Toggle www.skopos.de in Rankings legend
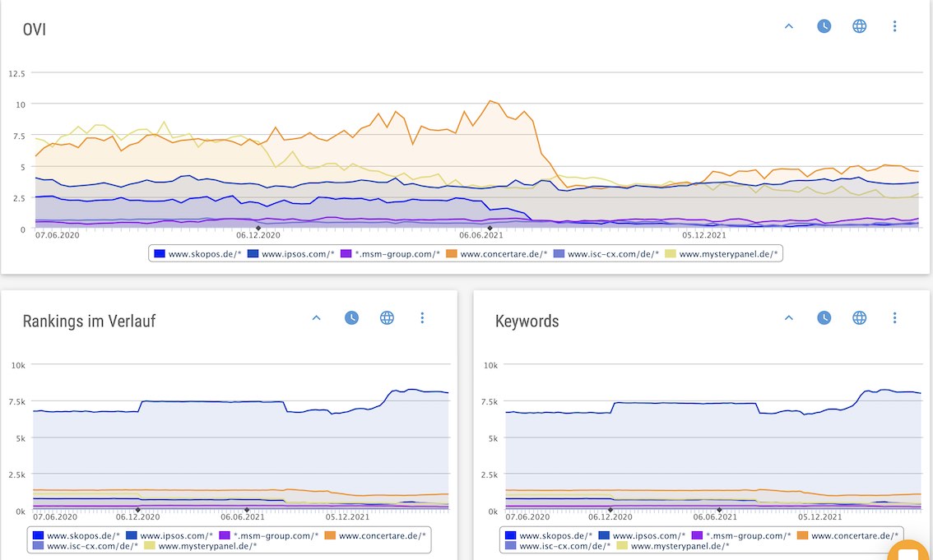The image size is (933, 560). [x=77, y=535]
